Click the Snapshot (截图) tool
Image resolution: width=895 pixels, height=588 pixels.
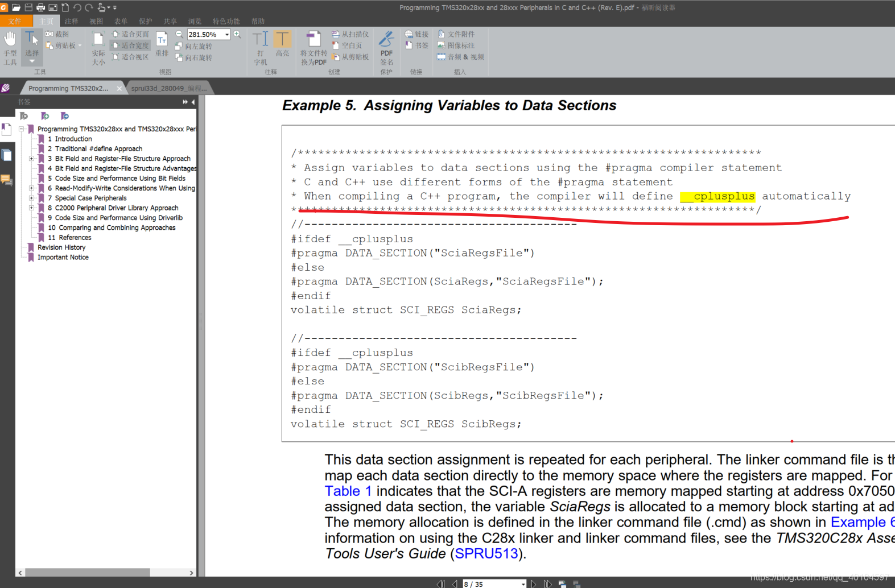(x=57, y=34)
